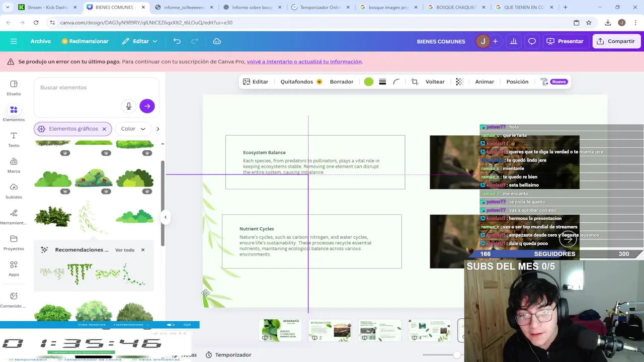Viewport: 644px width, 362px height.
Task: Select page 4 thumbnail
Action: 429,330
